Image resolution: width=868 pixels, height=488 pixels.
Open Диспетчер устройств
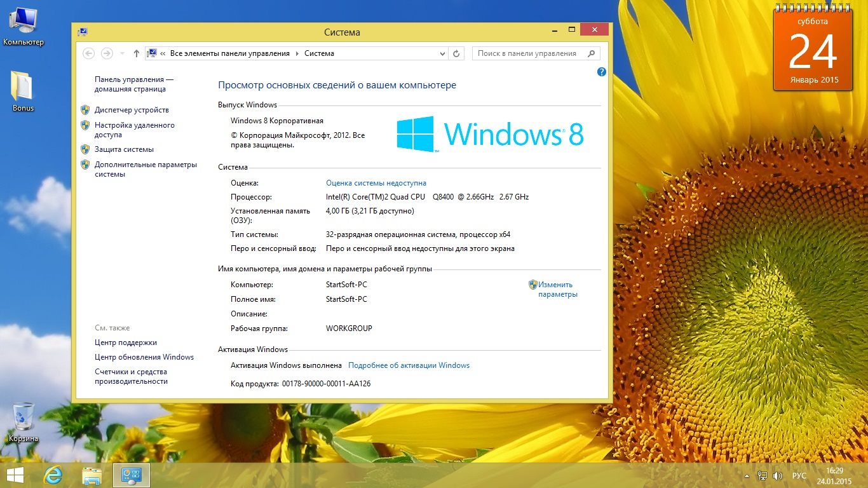pos(132,110)
